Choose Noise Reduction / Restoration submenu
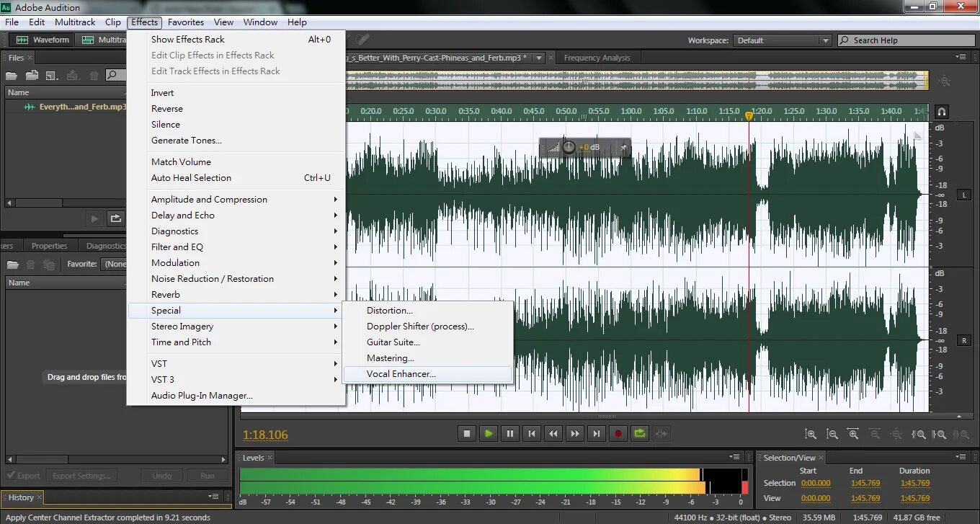The width and height of the screenshot is (980, 524). (x=236, y=278)
